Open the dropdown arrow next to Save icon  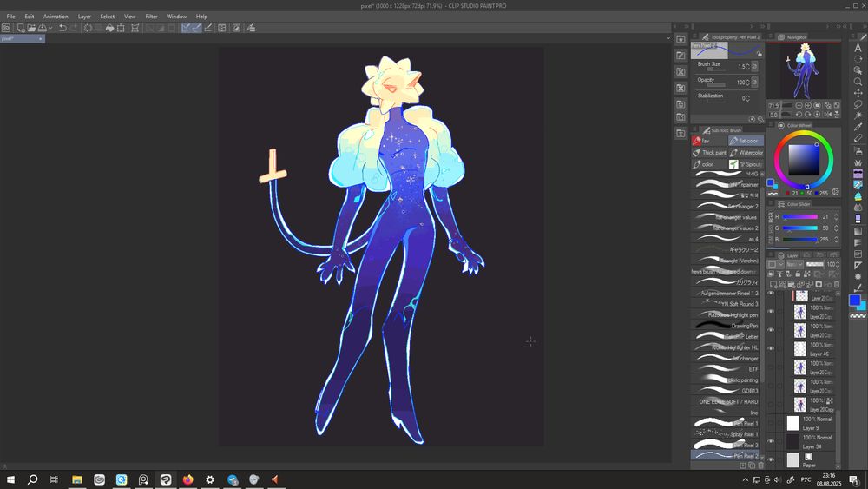50,28
